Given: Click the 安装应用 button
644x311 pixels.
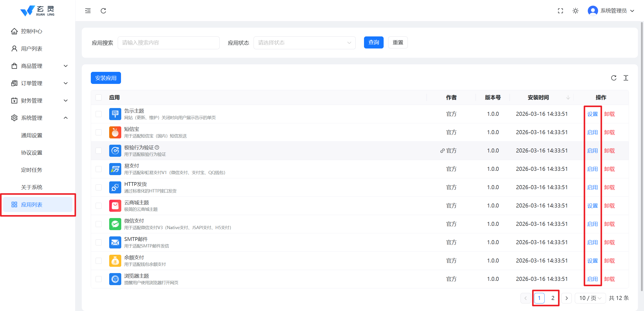Looking at the screenshot, I should (x=106, y=78).
